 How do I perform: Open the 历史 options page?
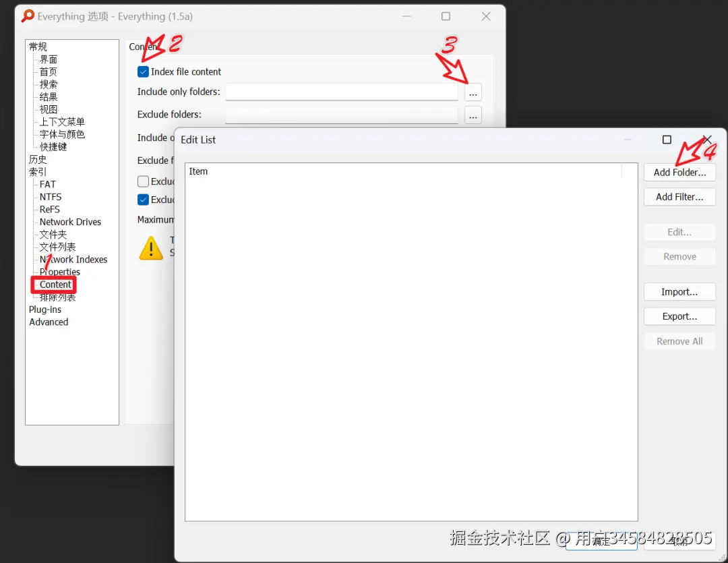tap(38, 160)
